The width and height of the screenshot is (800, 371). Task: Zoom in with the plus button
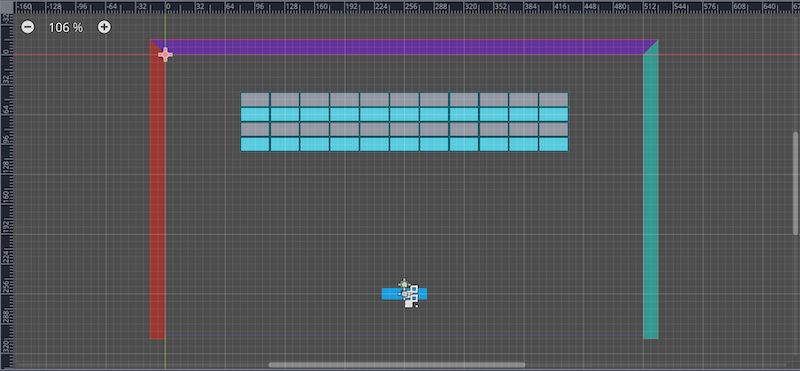click(x=104, y=27)
